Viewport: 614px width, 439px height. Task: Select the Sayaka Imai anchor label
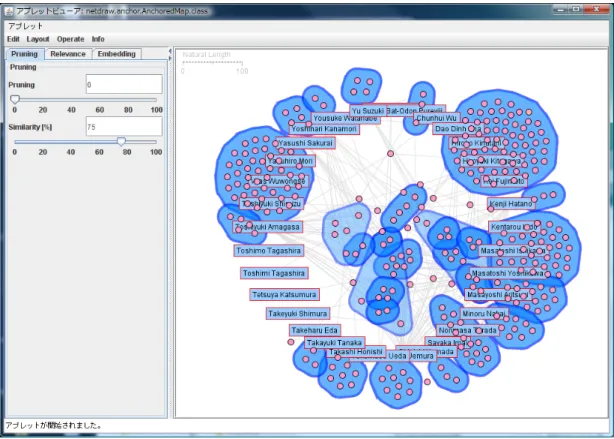(x=446, y=343)
